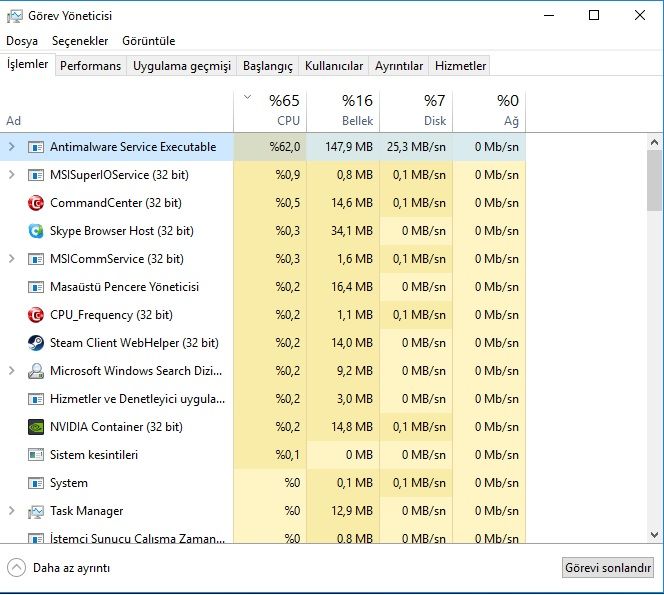Expand MSISuperIOService (32 bit) row
The width and height of the screenshot is (664, 595).
pos(11,175)
